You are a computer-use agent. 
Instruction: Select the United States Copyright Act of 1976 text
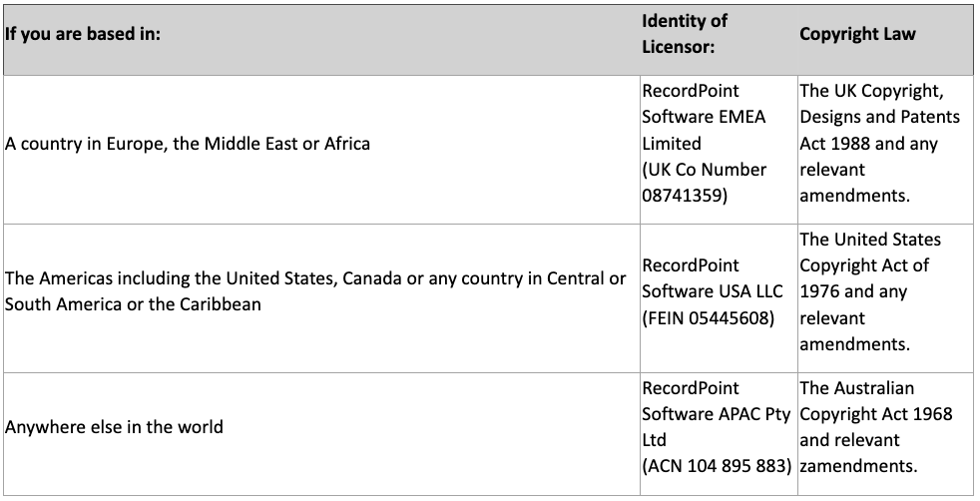869,265
